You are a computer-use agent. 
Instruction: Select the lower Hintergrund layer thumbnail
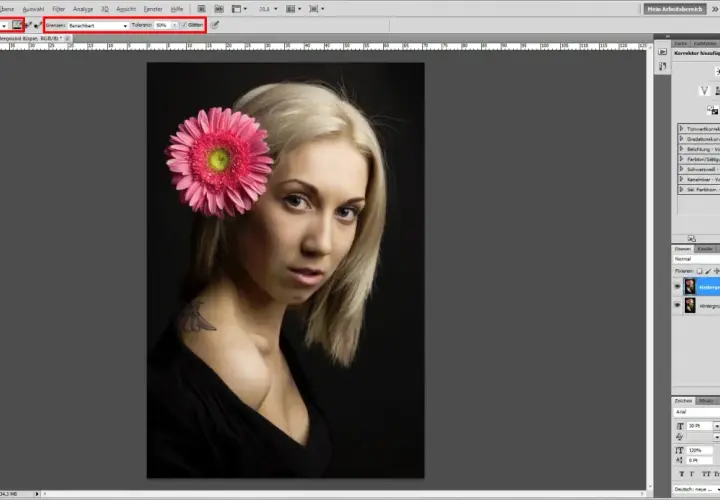[690, 305]
